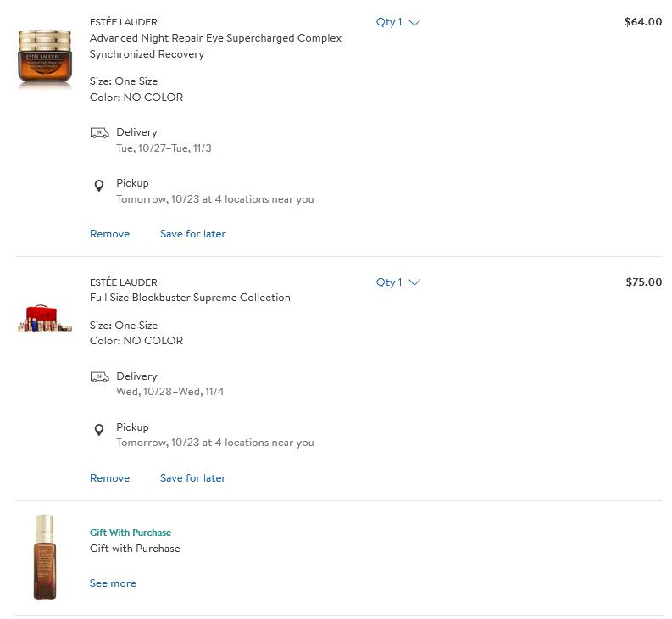
Task: Save Blockbuster Supreme Collection for later
Action: pos(193,478)
